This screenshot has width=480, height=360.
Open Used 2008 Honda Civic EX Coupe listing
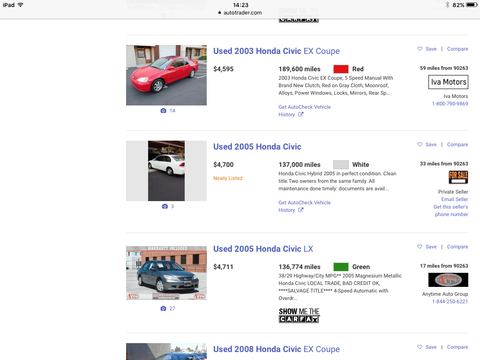(x=276, y=349)
